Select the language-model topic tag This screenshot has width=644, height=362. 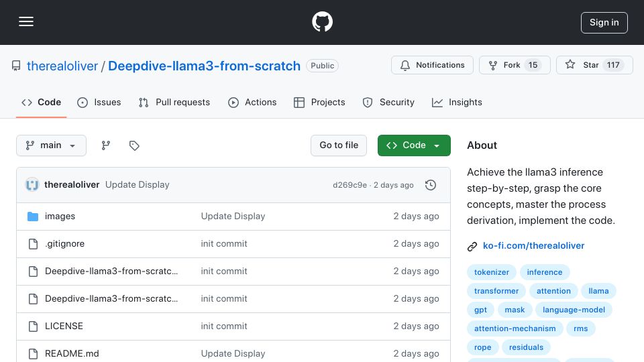click(574, 310)
